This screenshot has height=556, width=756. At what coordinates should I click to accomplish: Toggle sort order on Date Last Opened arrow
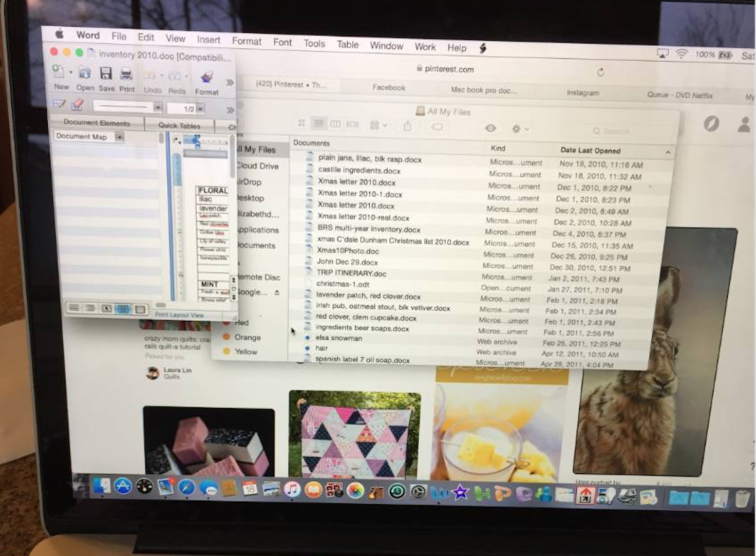pyautogui.click(x=668, y=153)
